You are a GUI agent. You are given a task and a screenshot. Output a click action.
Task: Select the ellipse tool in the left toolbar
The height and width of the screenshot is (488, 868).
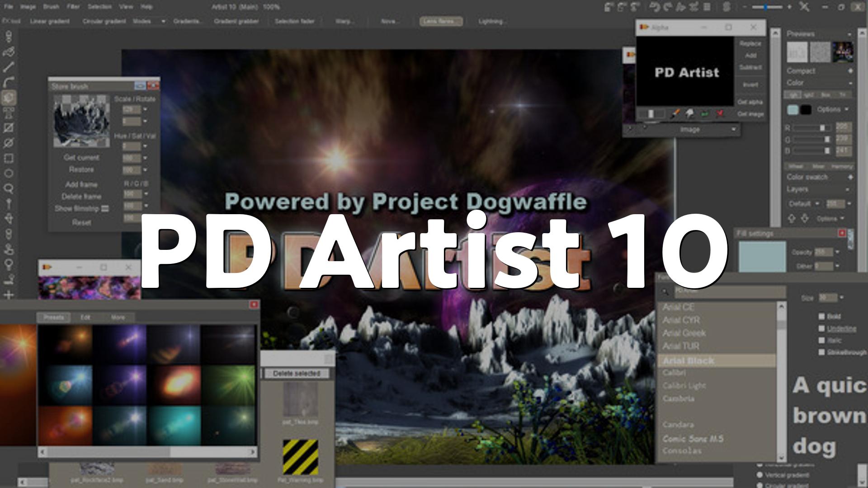(x=9, y=174)
